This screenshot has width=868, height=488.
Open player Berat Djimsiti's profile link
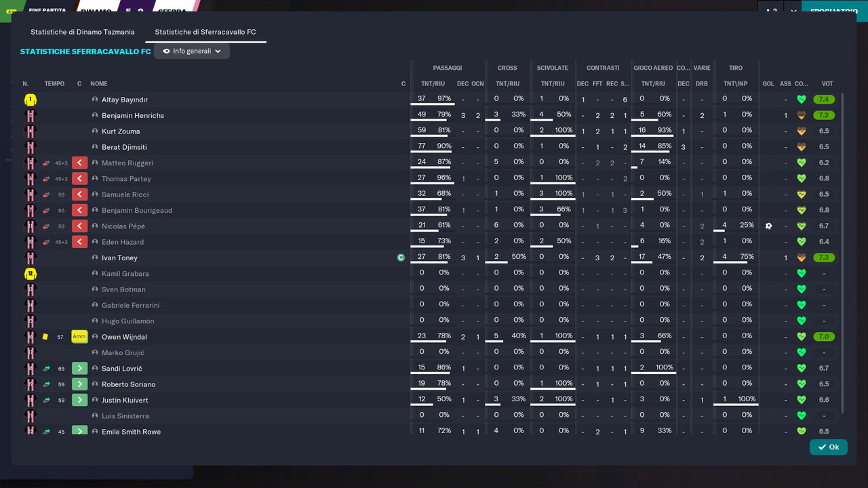click(124, 147)
